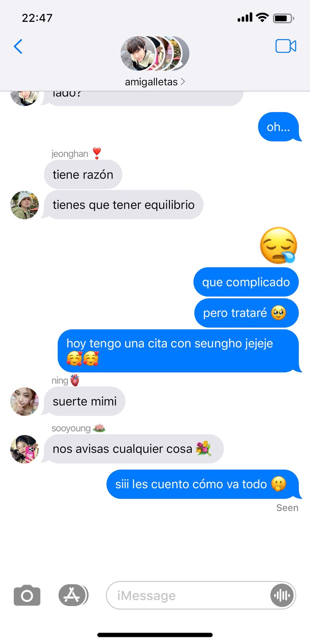The height and width of the screenshot is (644, 310).
Task: Select the 'tienes que tener equilibrio' message bubble
Action: pos(123,205)
